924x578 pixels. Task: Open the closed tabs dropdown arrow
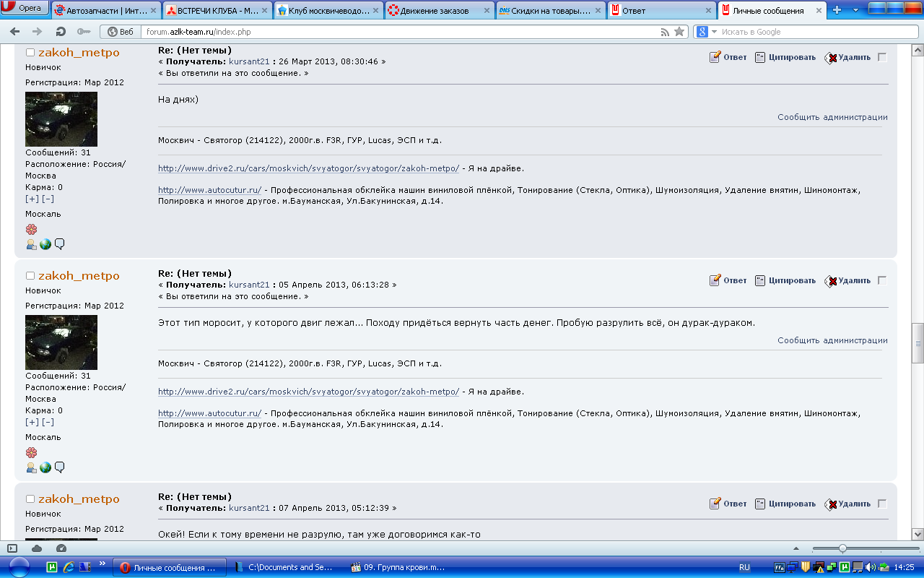(855, 10)
